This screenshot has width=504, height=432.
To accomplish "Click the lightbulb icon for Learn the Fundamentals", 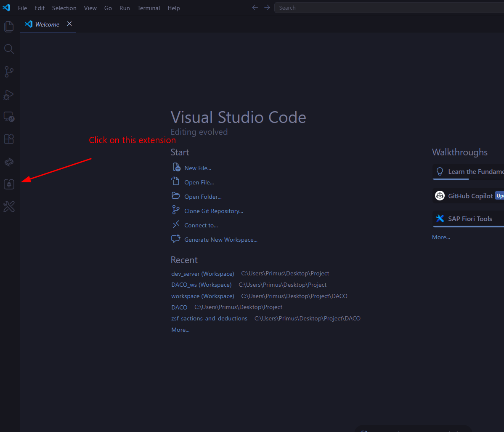I will tap(440, 171).
